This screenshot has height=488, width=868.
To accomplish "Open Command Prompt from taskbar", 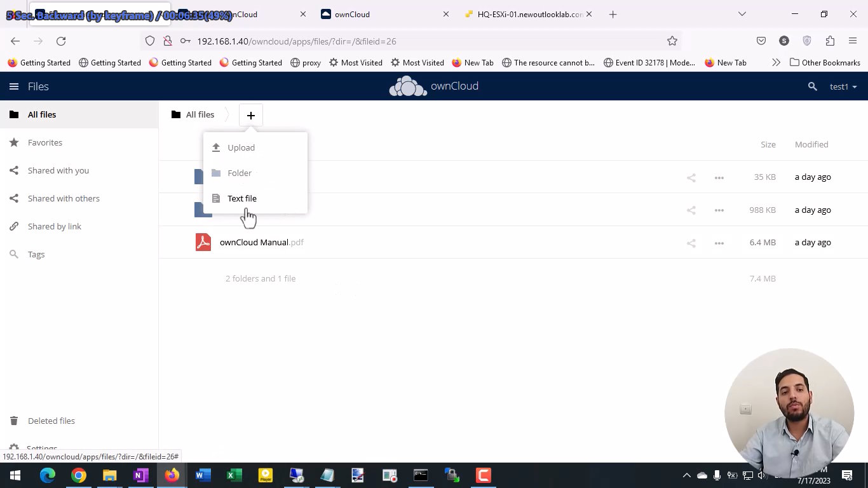I will click(421, 475).
